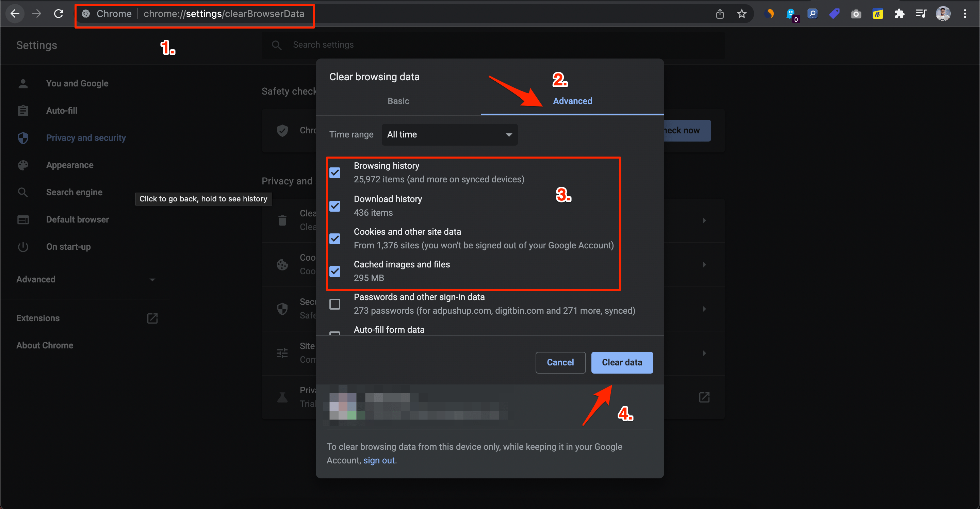Click the Search settings magnifier icon
This screenshot has height=509, width=980.
[276, 45]
